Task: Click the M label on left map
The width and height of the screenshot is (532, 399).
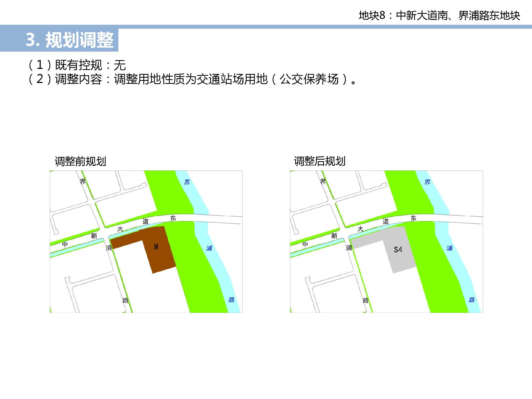Action: click(x=156, y=247)
